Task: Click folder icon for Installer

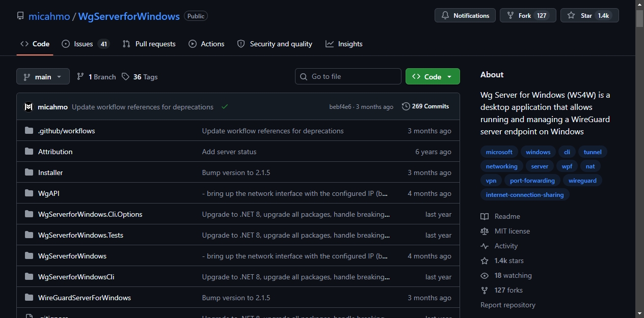Action: click(x=29, y=172)
